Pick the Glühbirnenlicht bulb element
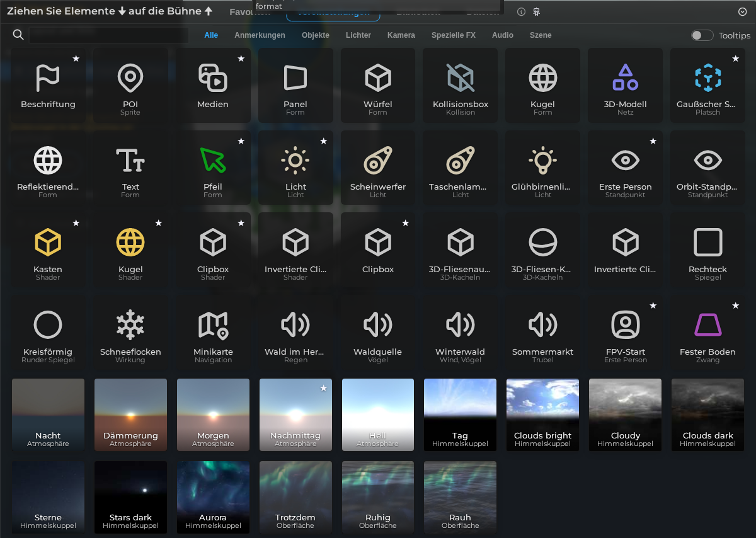The height and width of the screenshot is (538, 756). click(543, 168)
